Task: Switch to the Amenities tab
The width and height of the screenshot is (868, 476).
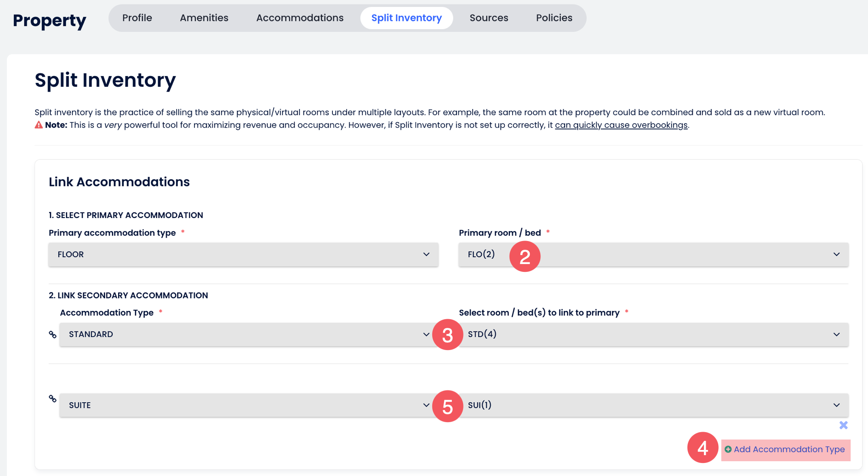Action: (x=204, y=18)
